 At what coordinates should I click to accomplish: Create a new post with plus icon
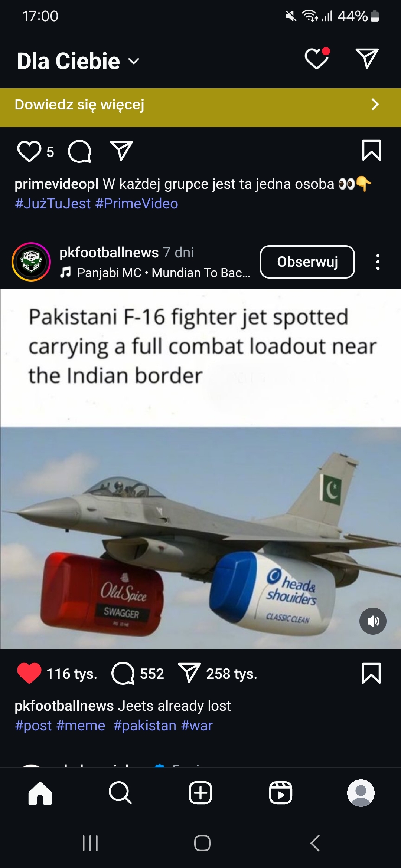[200, 793]
